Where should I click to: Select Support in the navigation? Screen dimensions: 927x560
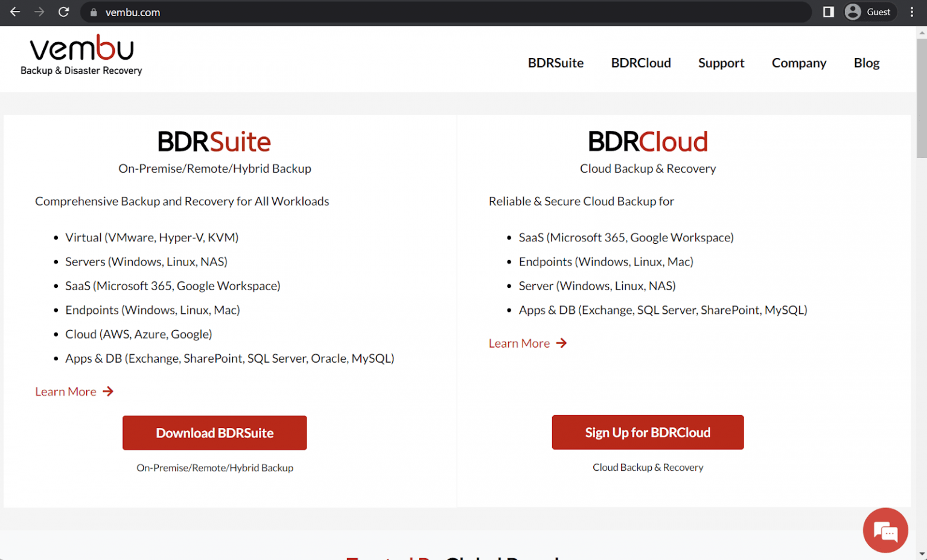coord(721,63)
